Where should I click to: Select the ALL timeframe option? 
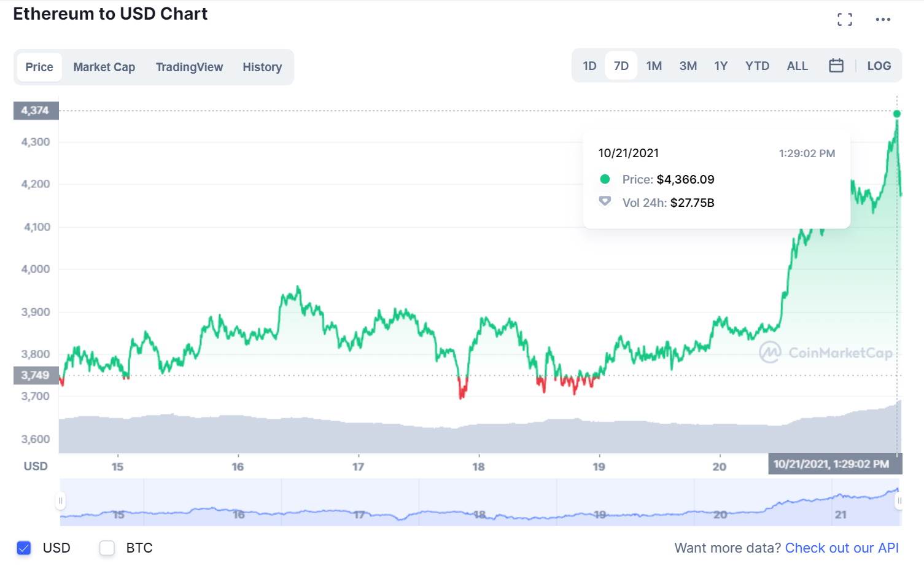[x=796, y=65]
